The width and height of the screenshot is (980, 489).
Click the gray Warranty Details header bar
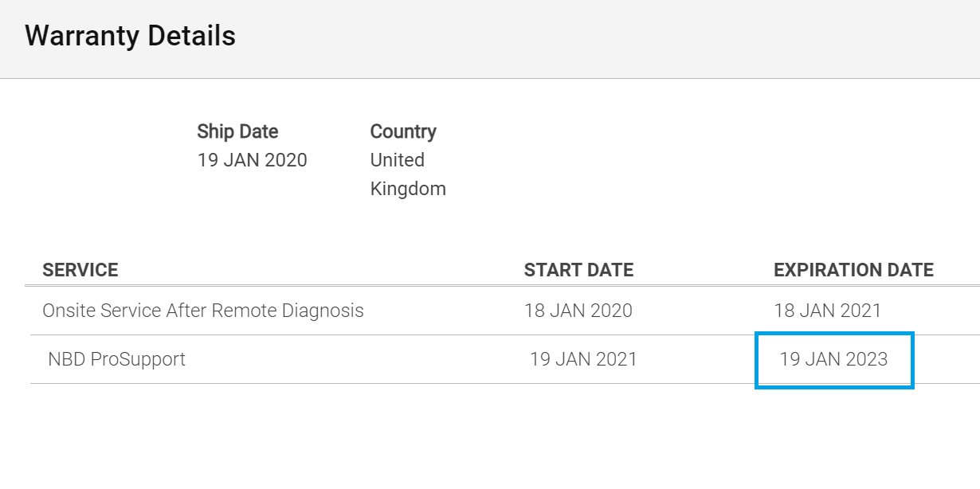click(490, 39)
